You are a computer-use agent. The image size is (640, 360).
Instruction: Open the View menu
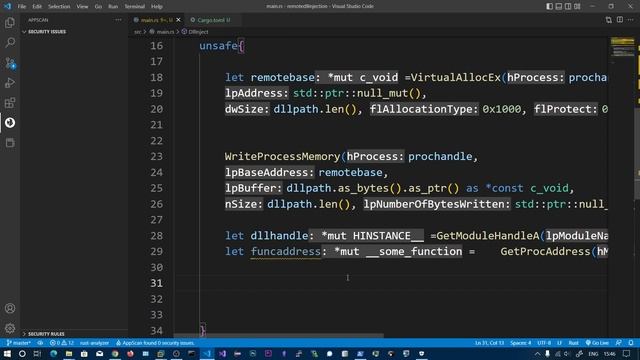coord(82,7)
